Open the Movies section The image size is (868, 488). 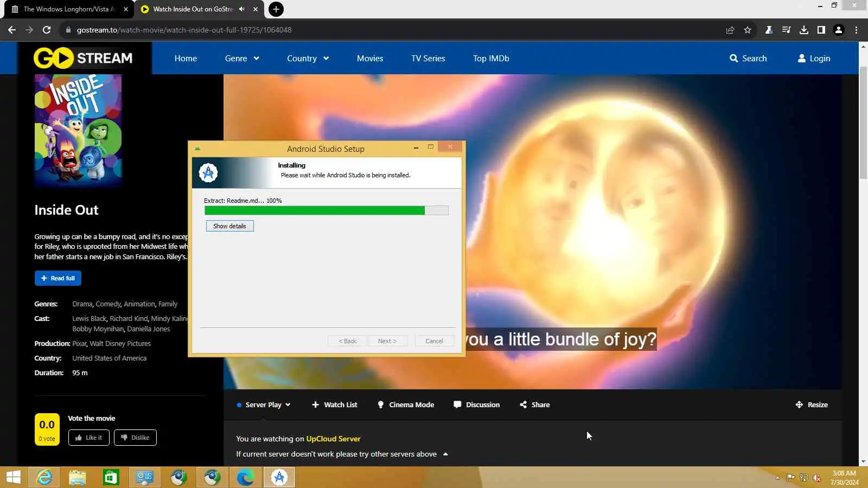[370, 59]
